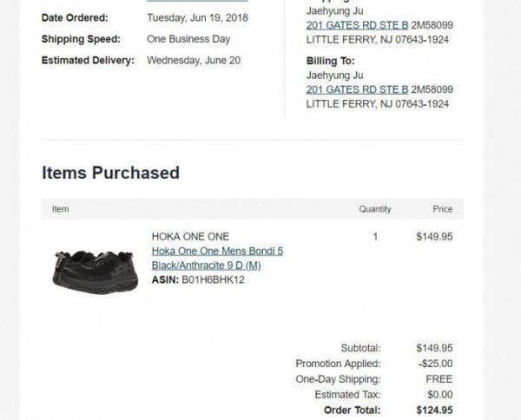Screen dimensions: 521x420
Task: Click the FREE One-Day Shipping value
Action: (439, 379)
